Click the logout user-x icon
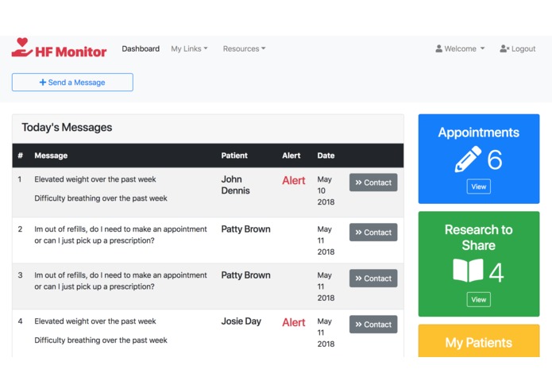 [x=504, y=48]
